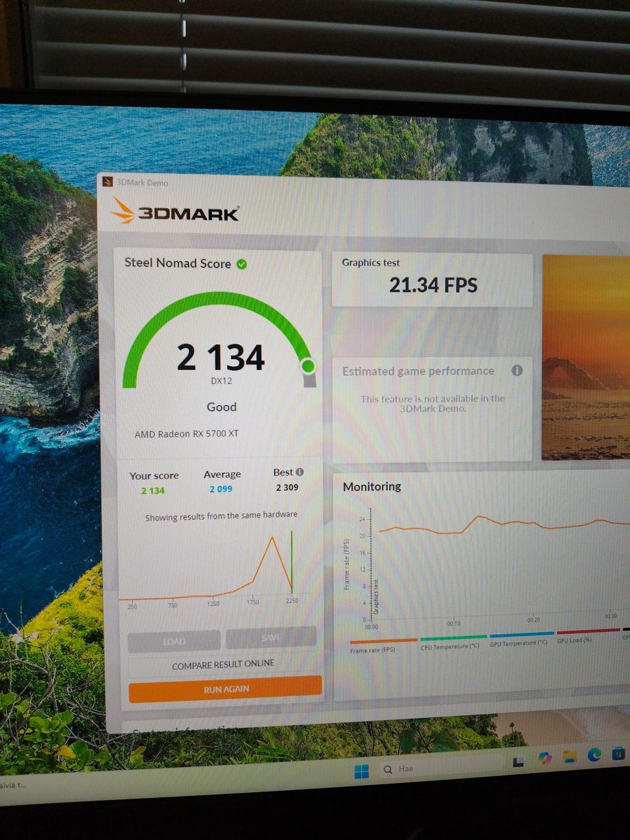The image size is (630, 840).
Task: Click the Monitoring heading
Action: [x=372, y=486]
